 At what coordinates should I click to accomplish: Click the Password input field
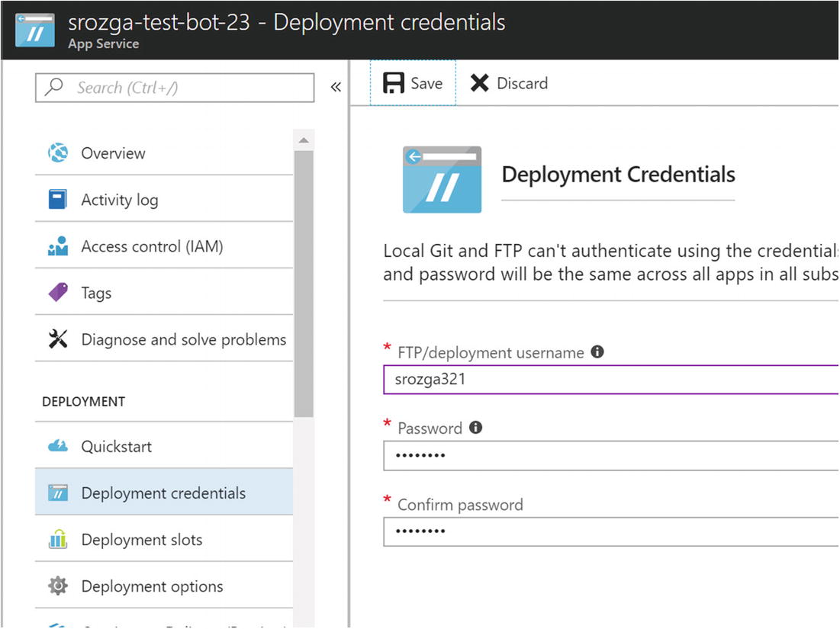[x=610, y=456]
